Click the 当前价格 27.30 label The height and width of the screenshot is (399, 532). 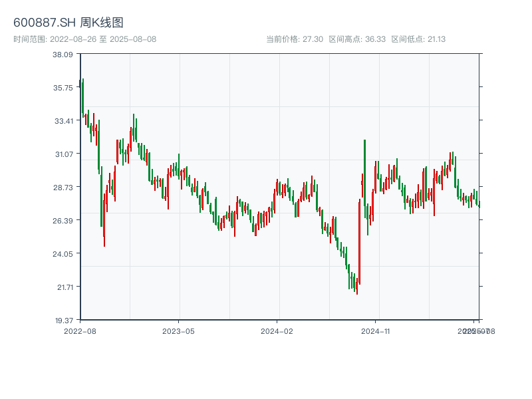295,39
